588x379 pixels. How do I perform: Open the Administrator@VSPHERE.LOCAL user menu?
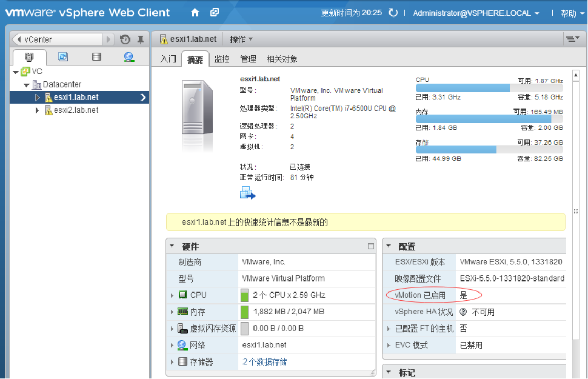pos(476,13)
